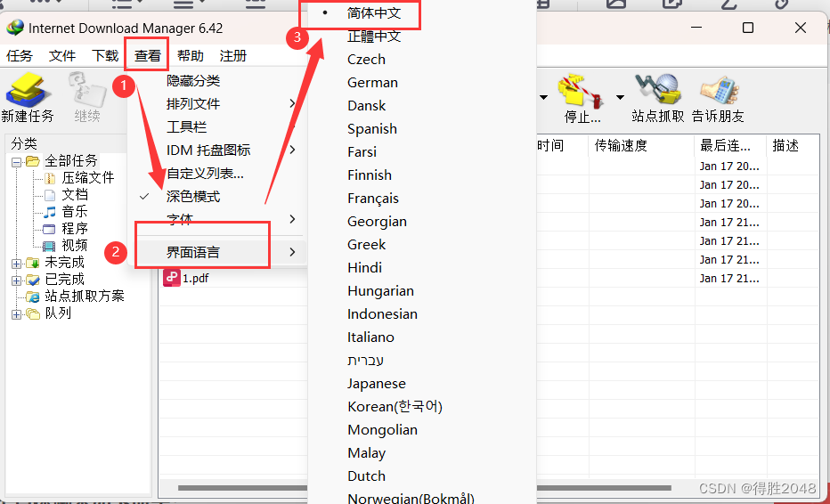Click the Resume (继续) toolbar icon

(x=86, y=91)
